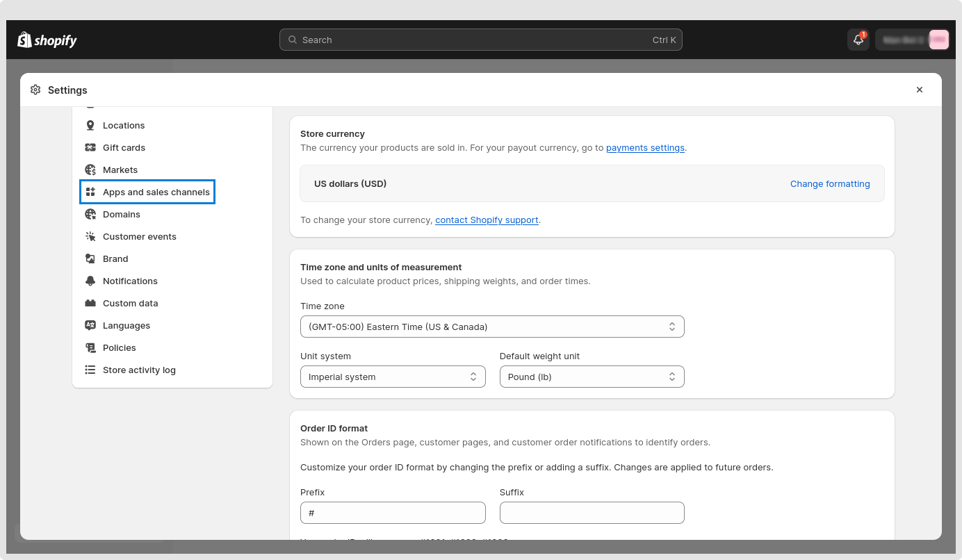Follow the payments settings link
962x560 pixels.
tap(645, 148)
